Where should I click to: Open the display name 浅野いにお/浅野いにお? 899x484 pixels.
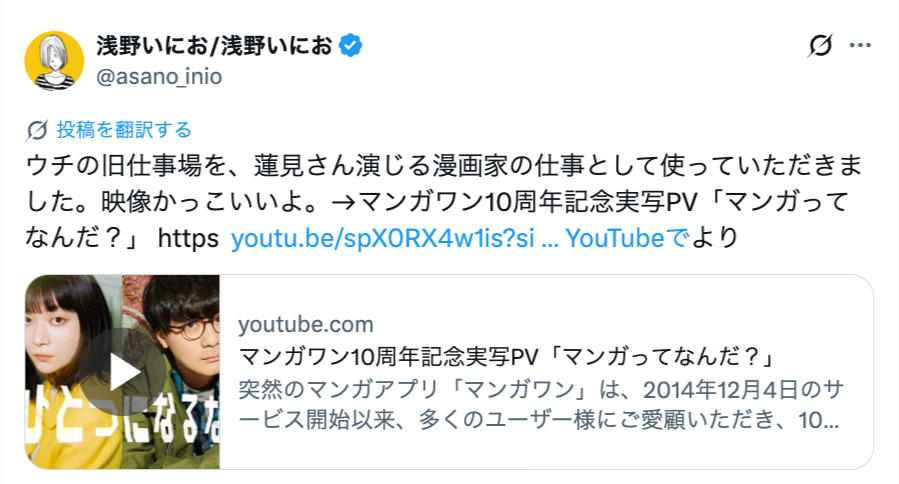coord(214,46)
